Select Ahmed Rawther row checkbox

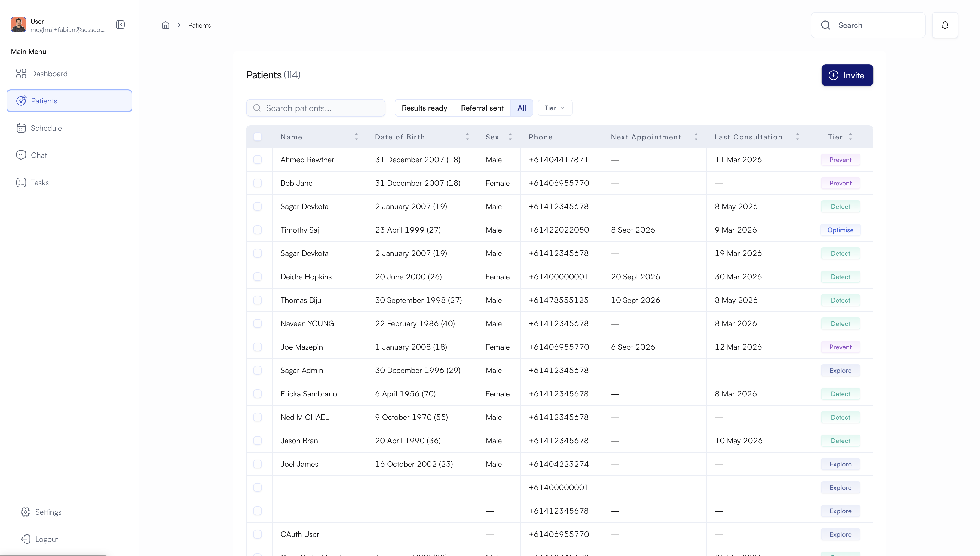[x=257, y=160]
